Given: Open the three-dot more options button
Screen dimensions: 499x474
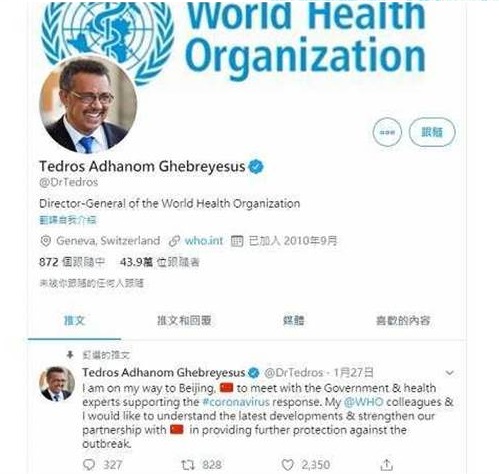Looking at the screenshot, I should [387, 132].
